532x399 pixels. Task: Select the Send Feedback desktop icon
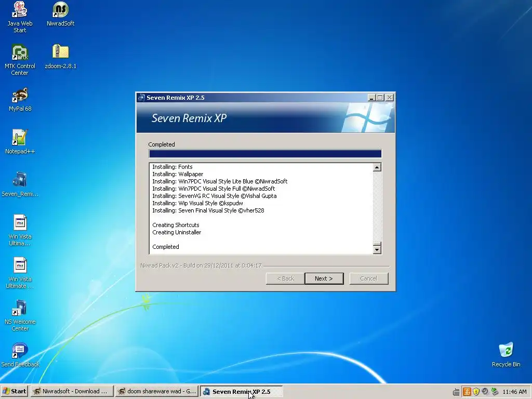(20, 355)
